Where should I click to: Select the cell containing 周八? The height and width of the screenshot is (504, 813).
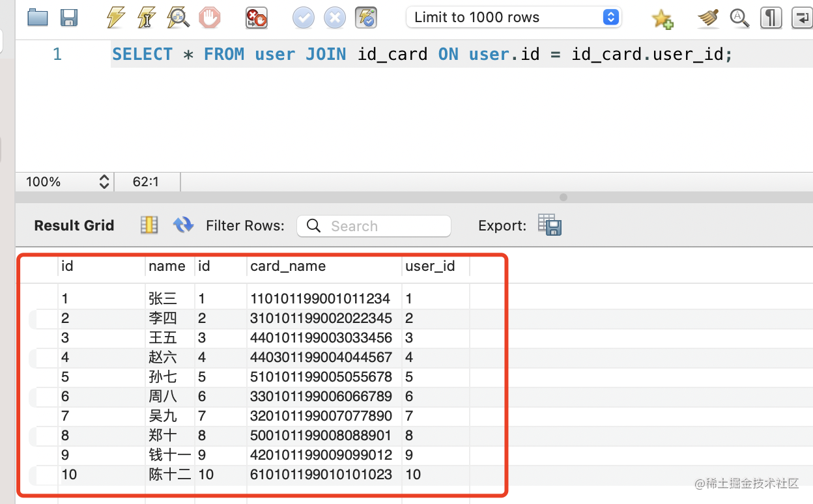point(169,397)
